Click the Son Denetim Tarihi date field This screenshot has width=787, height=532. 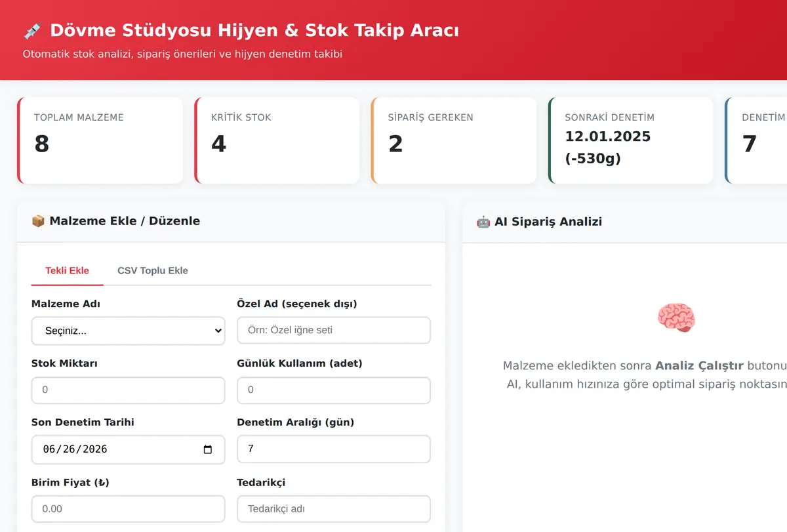[x=128, y=449]
